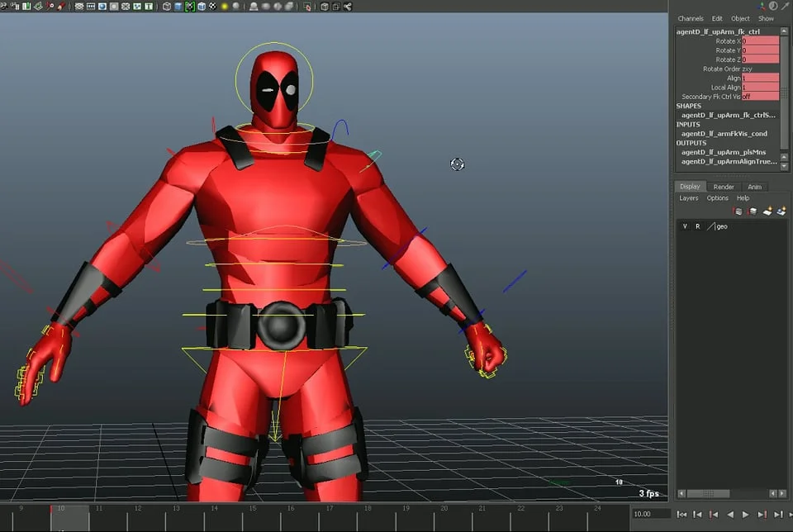
Task: Step back one key button
Action: pyautogui.click(x=714, y=515)
